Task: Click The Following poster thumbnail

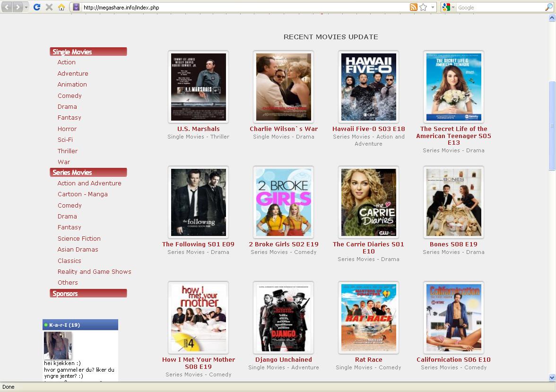Action: tap(198, 202)
